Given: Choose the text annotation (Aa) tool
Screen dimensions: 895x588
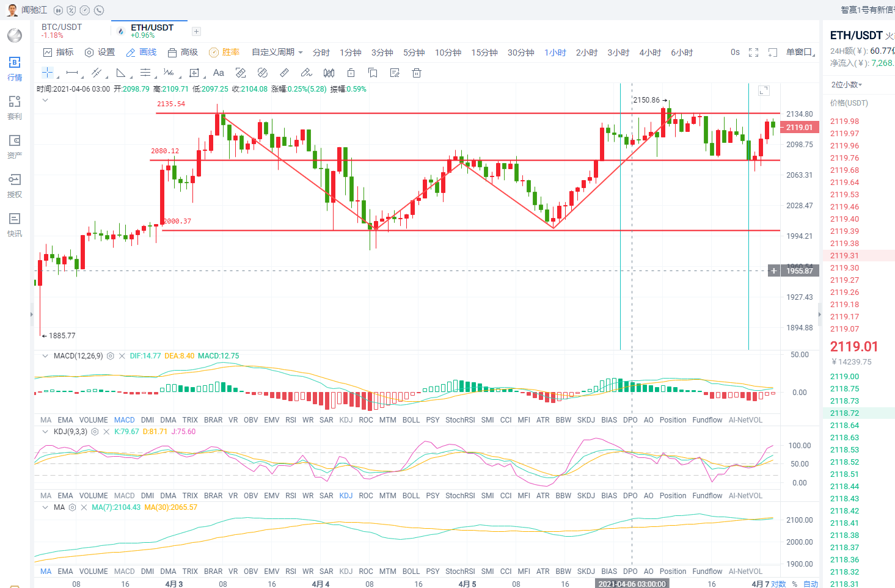Looking at the screenshot, I should tap(218, 73).
